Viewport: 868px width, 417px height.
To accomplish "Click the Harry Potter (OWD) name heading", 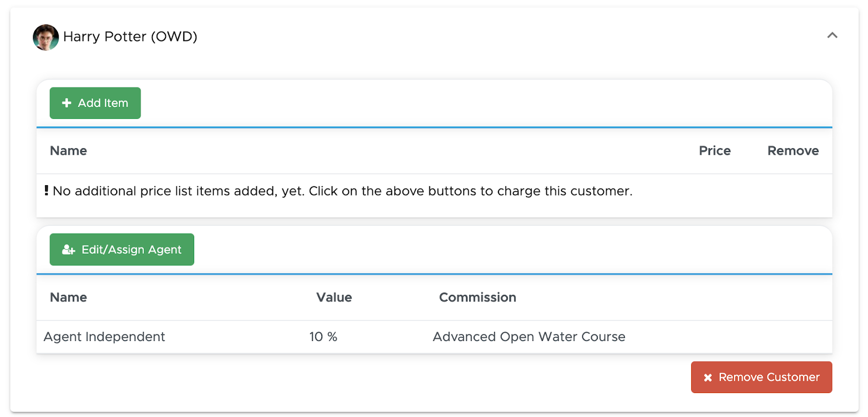I will coord(130,36).
